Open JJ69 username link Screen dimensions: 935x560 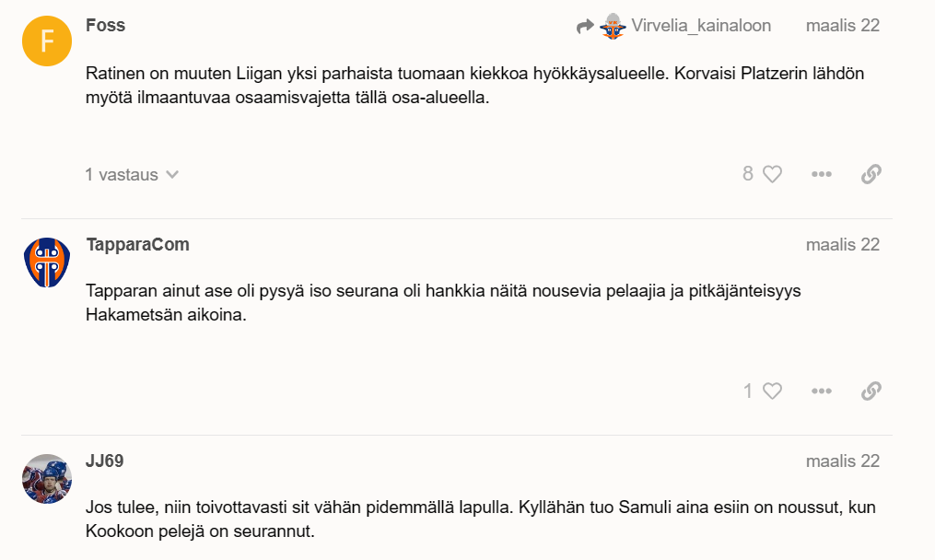(104, 461)
